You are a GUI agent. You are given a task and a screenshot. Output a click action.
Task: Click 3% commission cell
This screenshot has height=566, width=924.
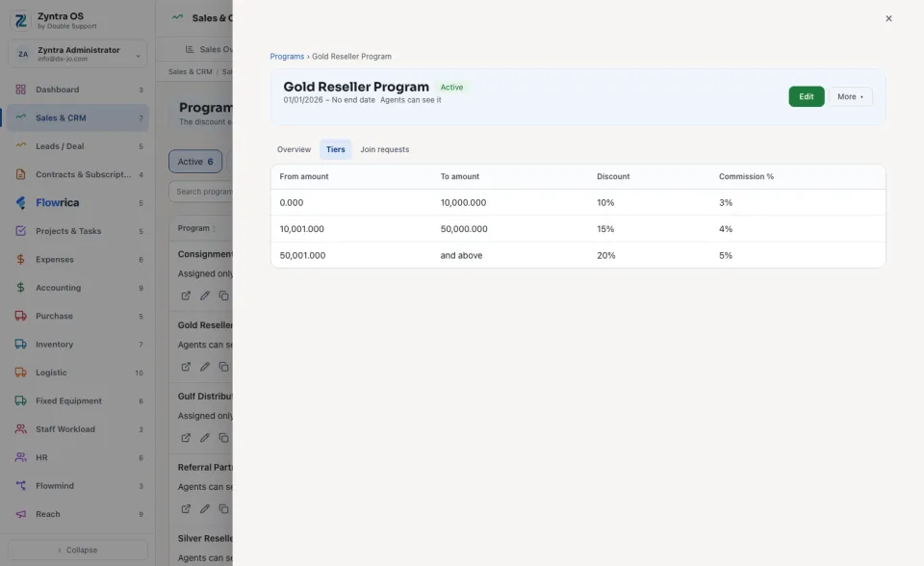726,203
